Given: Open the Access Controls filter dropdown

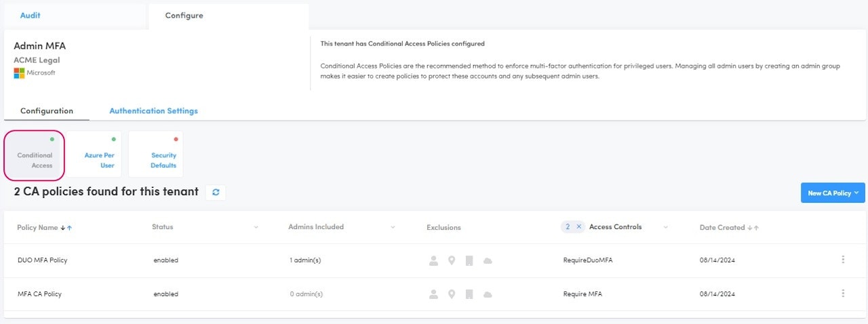Looking at the screenshot, I should coord(666,227).
